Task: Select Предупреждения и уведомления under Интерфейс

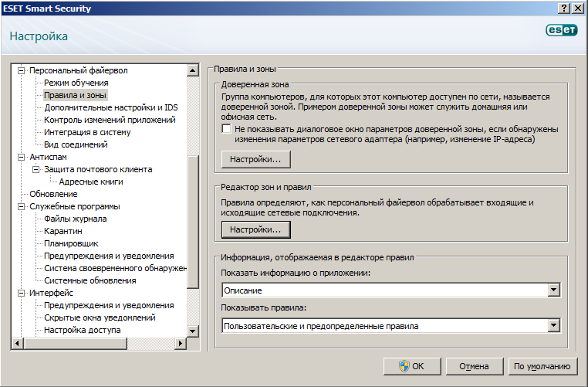Action: 109,305
